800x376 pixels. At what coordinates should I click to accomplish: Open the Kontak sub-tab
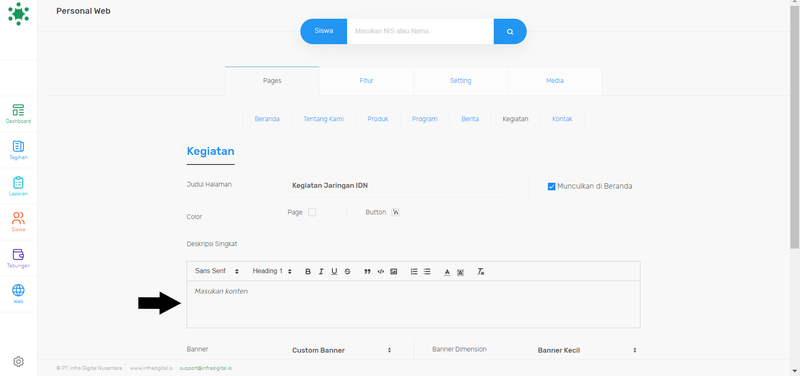click(x=562, y=119)
